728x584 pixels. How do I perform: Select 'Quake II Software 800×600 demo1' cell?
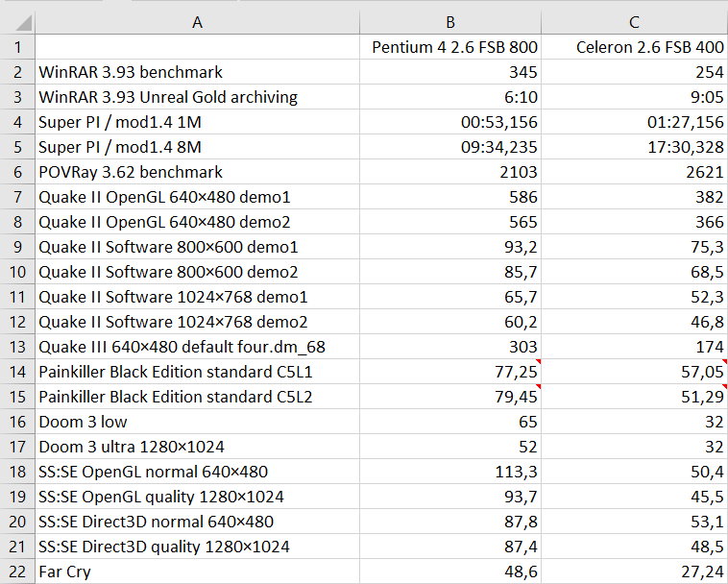pyautogui.click(x=197, y=247)
